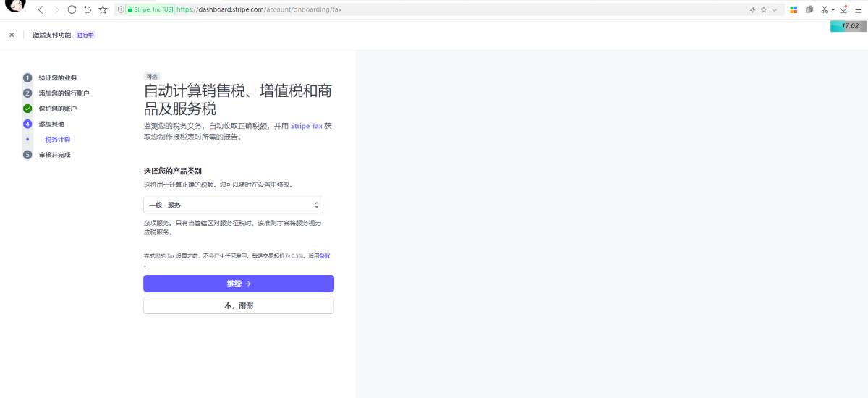Click the green checkmark step icon
Image resolution: width=868 pixels, height=398 pixels.
27,109
